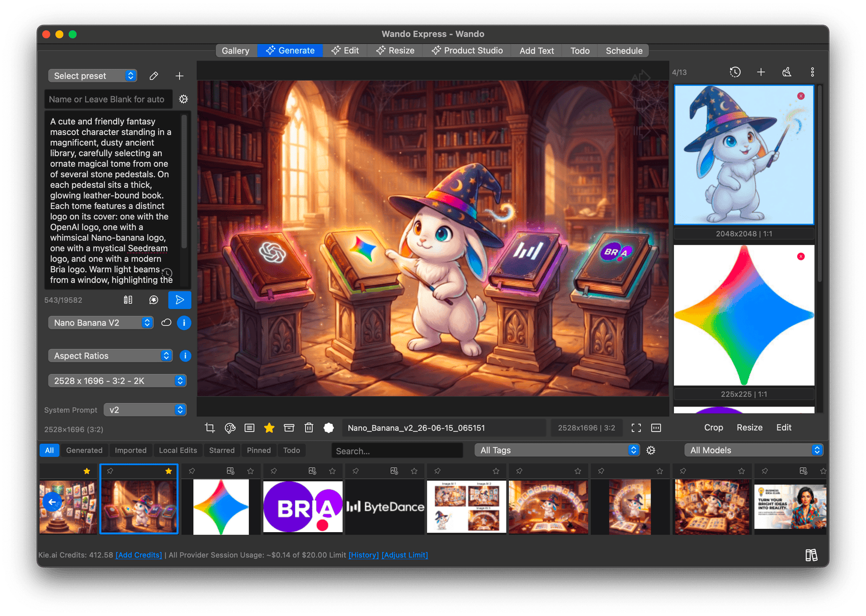
Task: Select the crop icon below the preview
Action: coord(210,428)
